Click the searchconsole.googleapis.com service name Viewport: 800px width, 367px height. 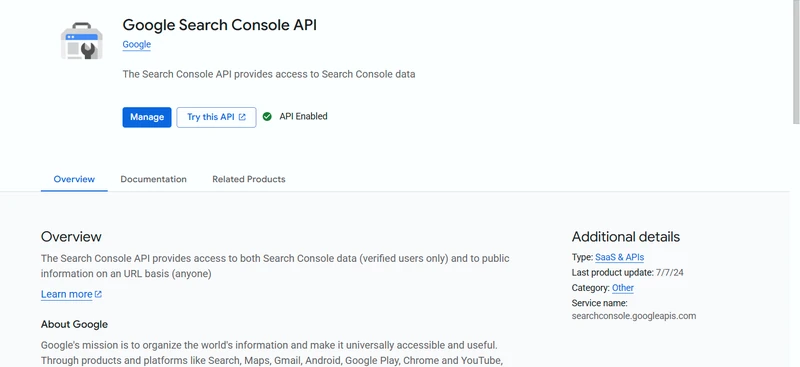[634, 316]
